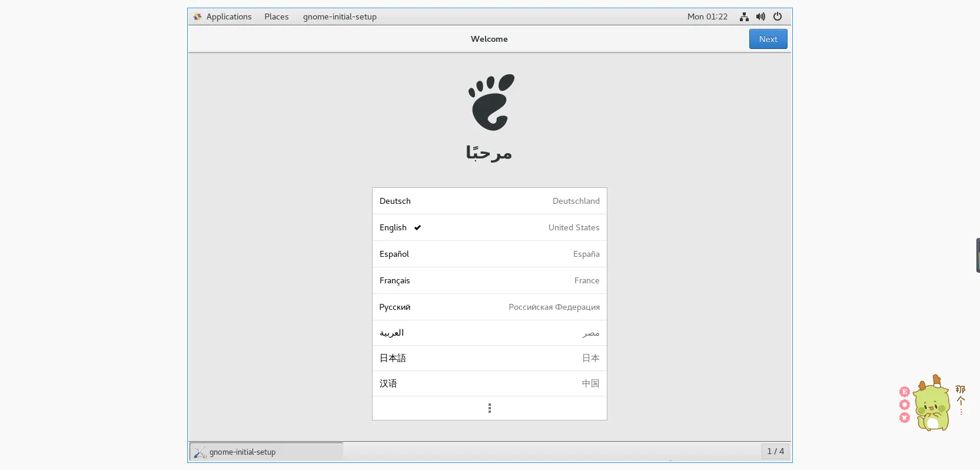Click the GNOME foot logo

pos(491,102)
